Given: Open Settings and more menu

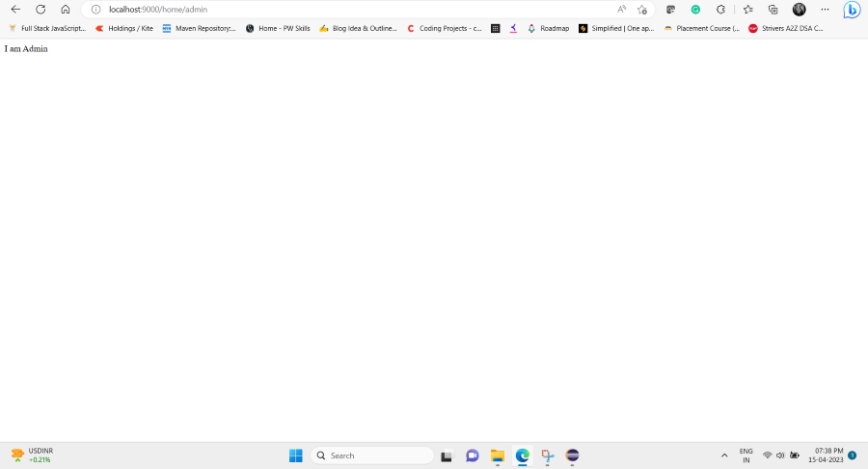Looking at the screenshot, I should 825,10.
